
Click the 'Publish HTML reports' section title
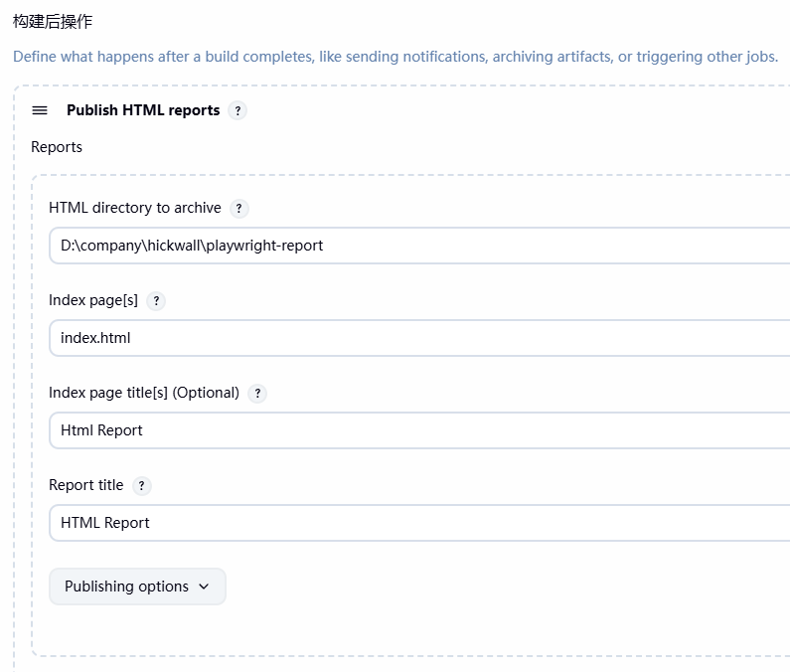coord(143,110)
